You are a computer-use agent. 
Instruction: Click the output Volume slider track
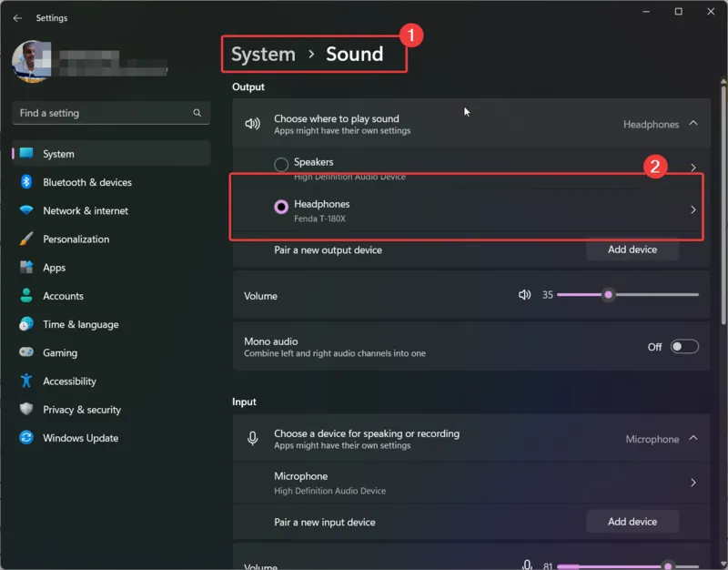pos(655,295)
